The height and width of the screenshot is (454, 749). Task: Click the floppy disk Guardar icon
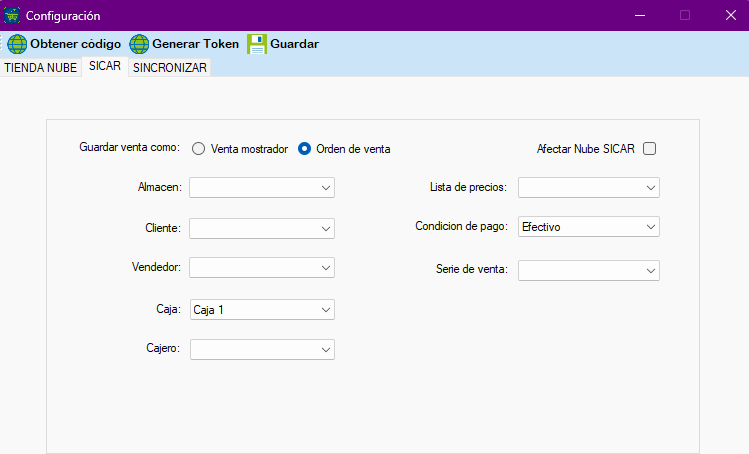click(257, 44)
